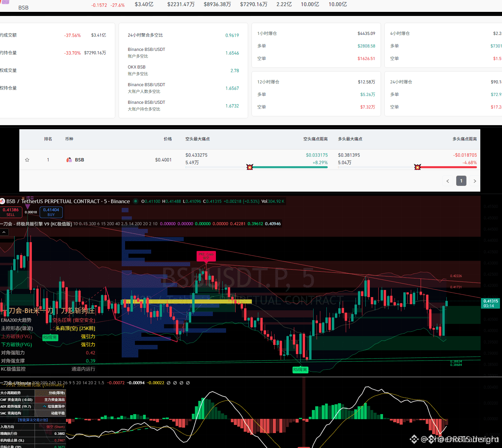Click the 24小时聚合多空比 label
This screenshot has width=502, height=448.
click(145, 35)
